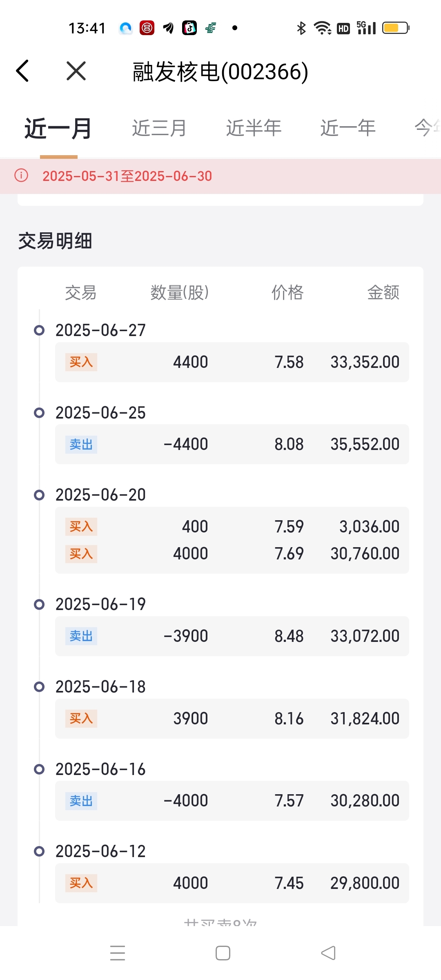Open the 06-27 buy 4400 record
The image size is (441, 980).
pyautogui.click(x=232, y=362)
